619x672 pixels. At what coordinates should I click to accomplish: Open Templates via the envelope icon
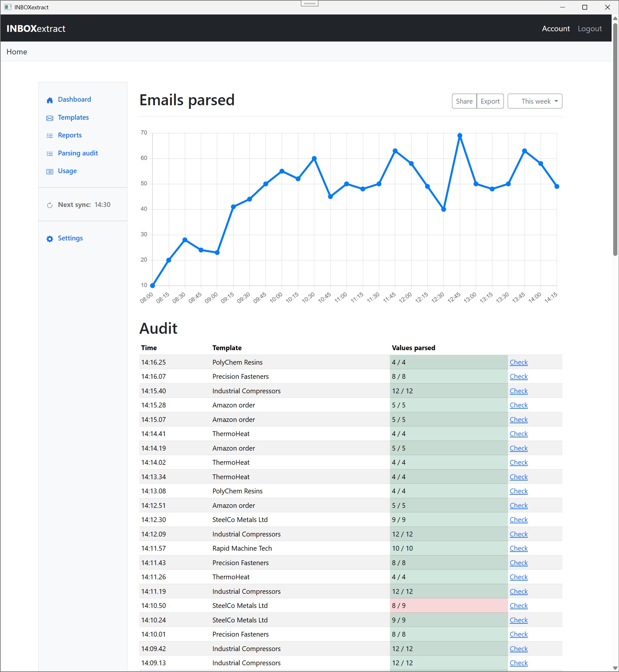click(50, 118)
